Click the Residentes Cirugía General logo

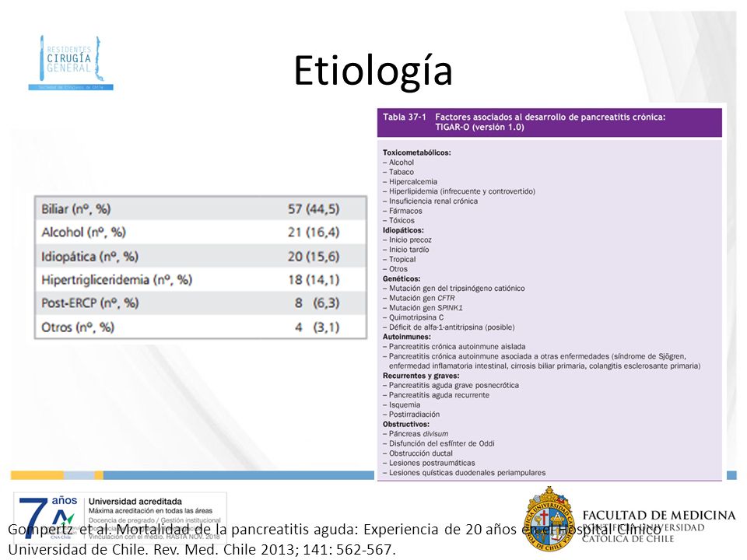coord(71,62)
